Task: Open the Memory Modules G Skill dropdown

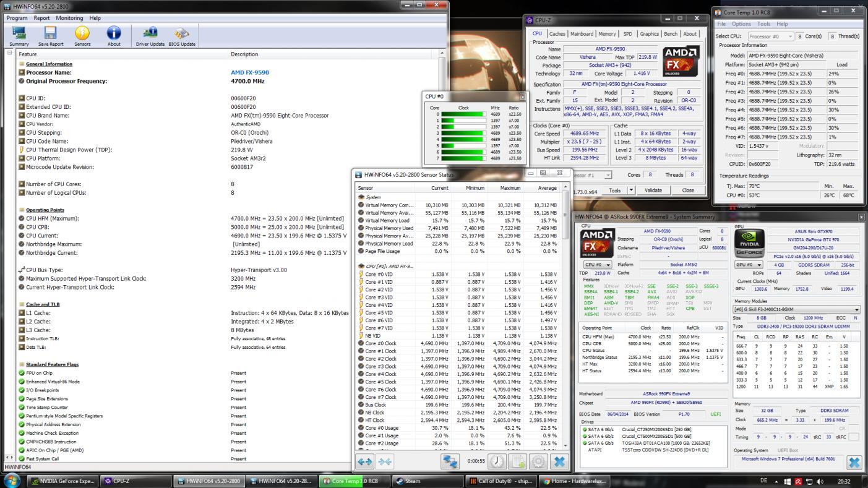Action: pos(796,309)
